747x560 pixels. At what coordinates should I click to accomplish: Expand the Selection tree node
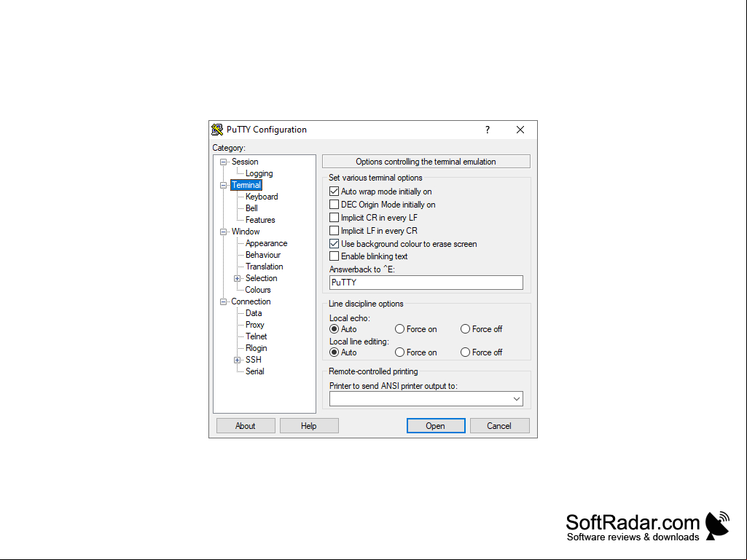[x=237, y=279]
